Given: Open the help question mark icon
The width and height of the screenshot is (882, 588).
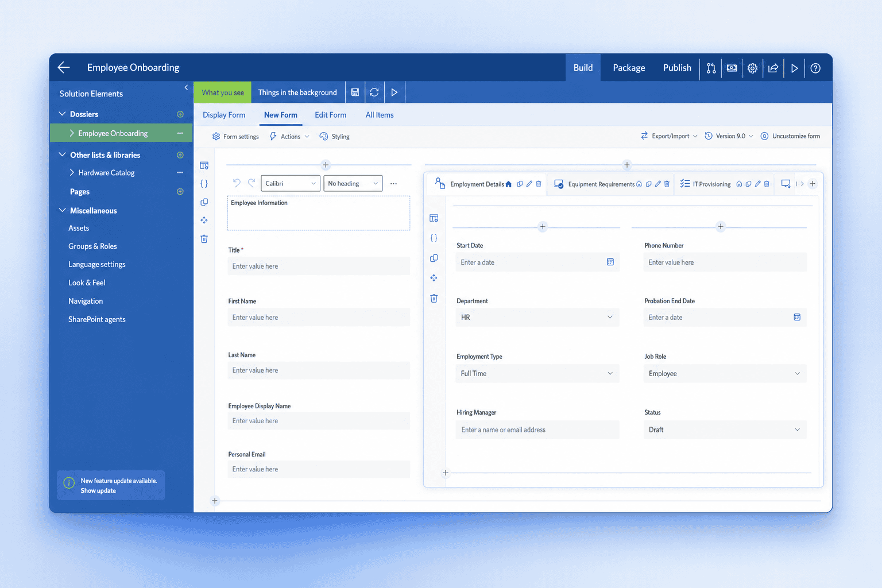Looking at the screenshot, I should [815, 68].
